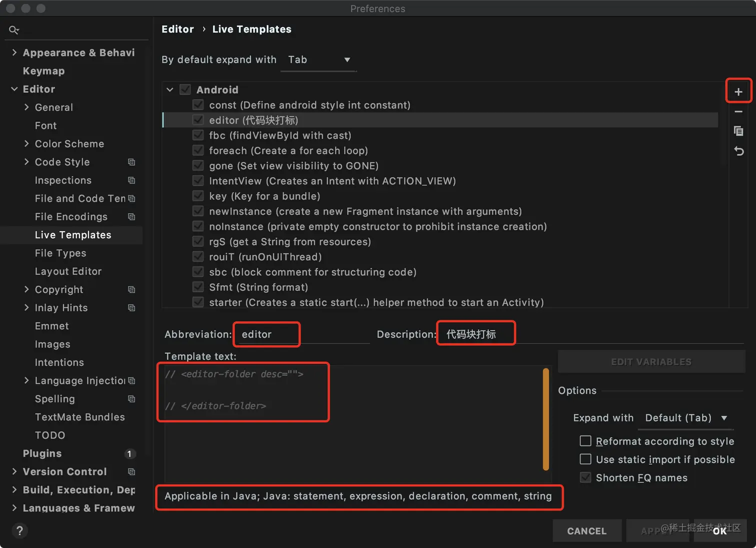Check Use static import if possible
The image size is (756, 548).
pyautogui.click(x=585, y=459)
